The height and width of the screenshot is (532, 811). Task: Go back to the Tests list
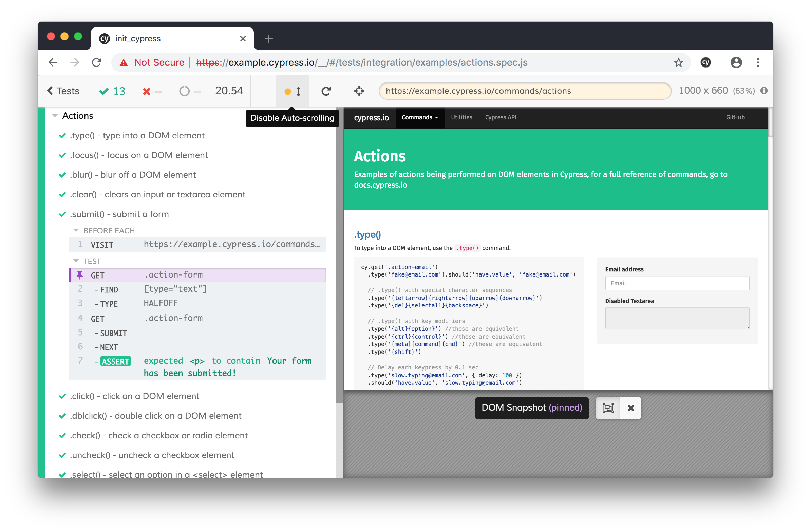tap(63, 91)
